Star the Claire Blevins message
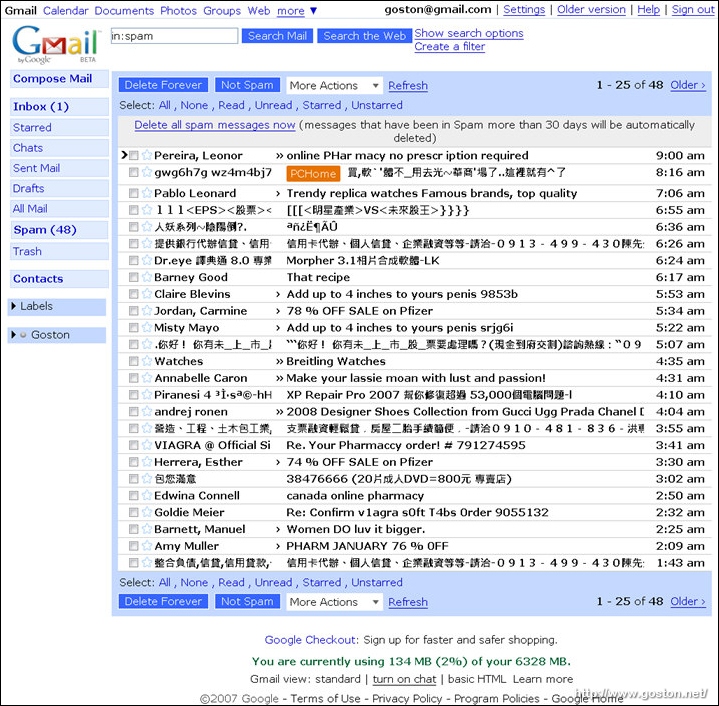The image size is (719, 706). pyautogui.click(x=147, y=294)
